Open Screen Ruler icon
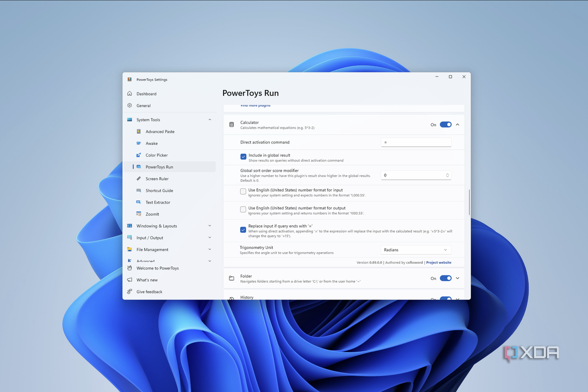Screen dimensions: 588x392 pos(139,179)
